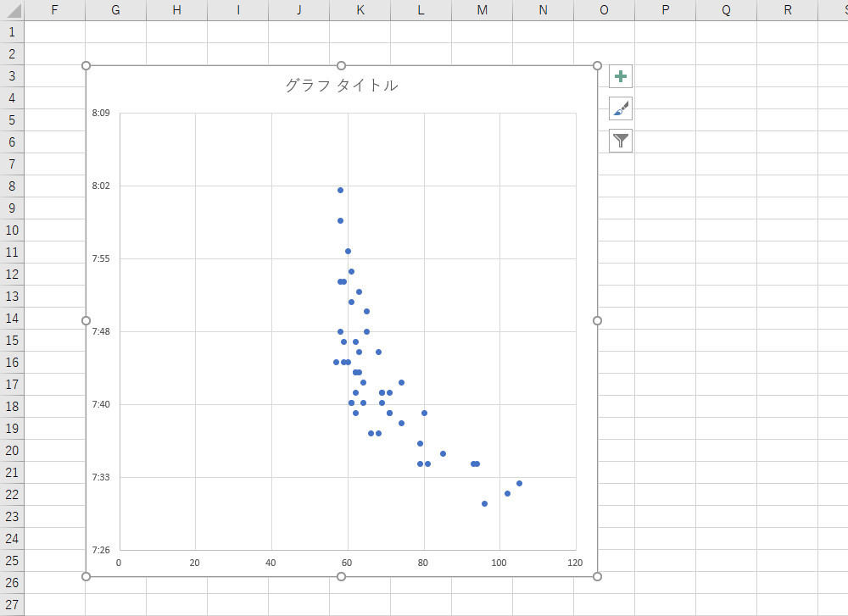This screenshot has height=616, width=848.
Task: Select column header F
Action: click(55, 10)
